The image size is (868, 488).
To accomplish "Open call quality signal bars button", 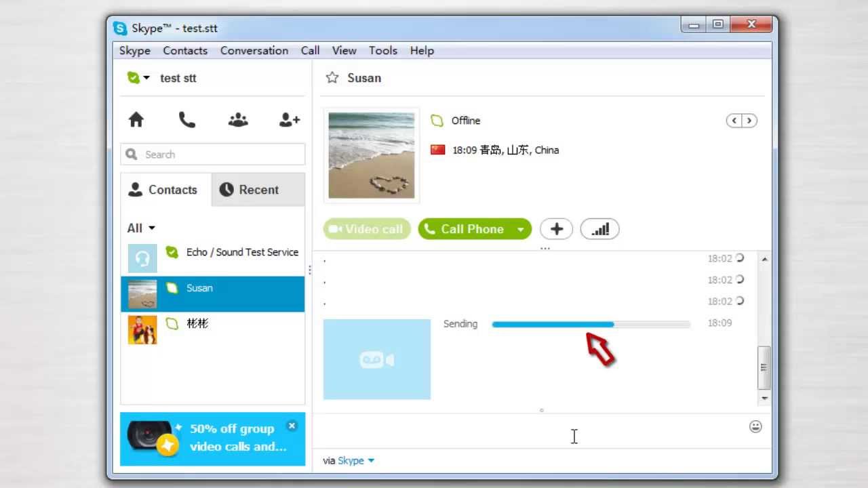I will 600,229.
